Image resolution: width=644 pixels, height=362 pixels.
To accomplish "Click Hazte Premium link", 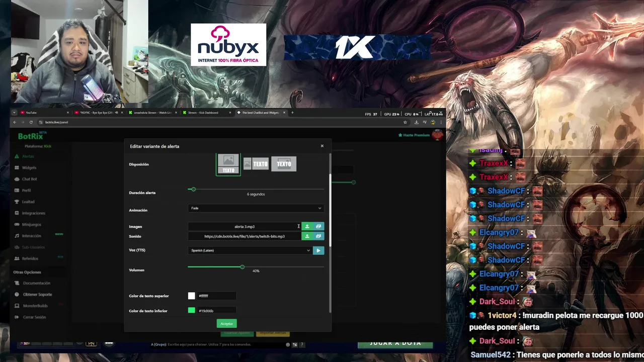I will [414, 135].
